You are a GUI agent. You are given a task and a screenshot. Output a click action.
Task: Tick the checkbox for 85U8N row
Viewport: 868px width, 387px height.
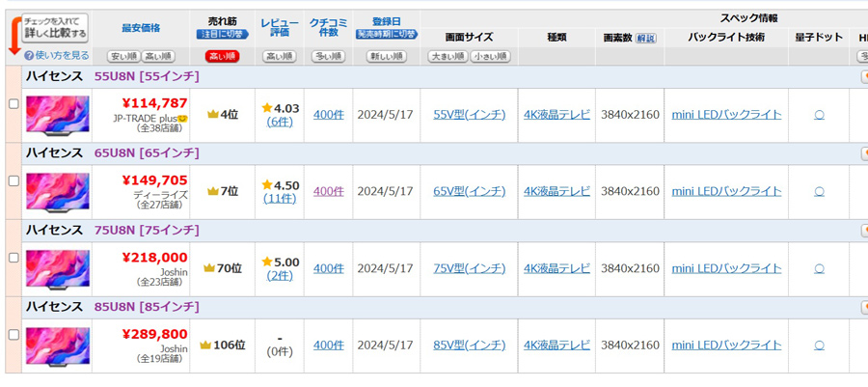tap(14, 335)
